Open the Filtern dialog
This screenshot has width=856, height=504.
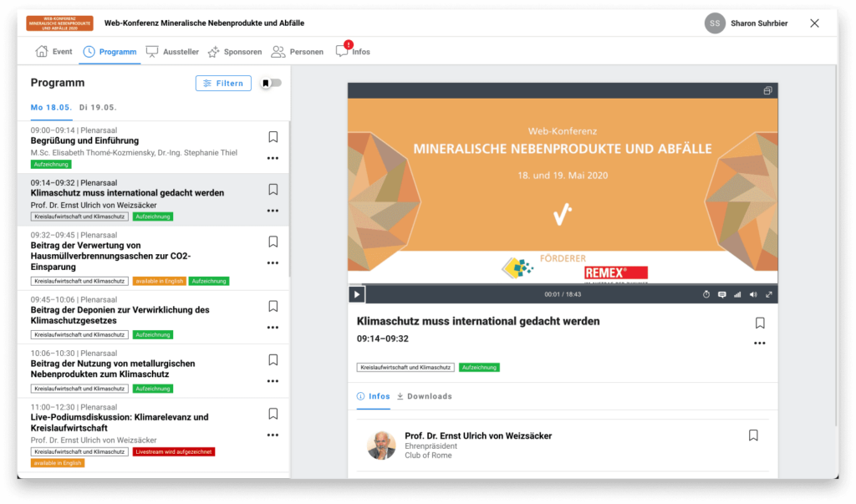point(223,84)
